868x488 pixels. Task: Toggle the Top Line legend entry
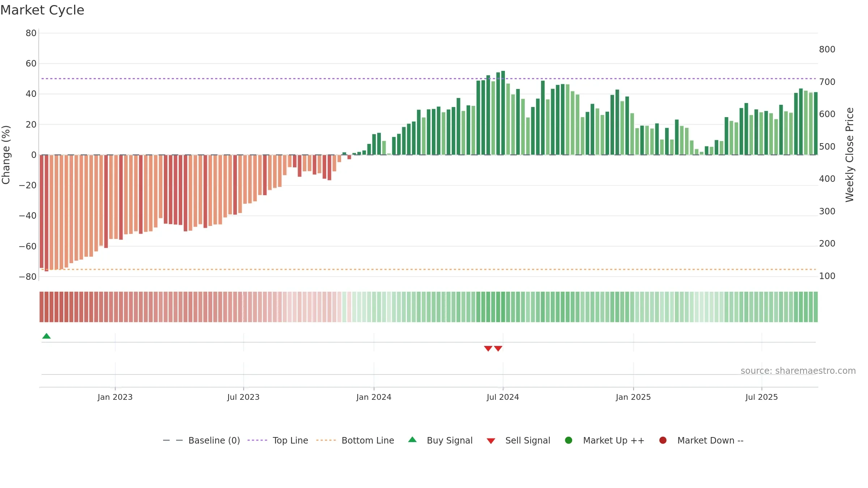click(278, 440)
